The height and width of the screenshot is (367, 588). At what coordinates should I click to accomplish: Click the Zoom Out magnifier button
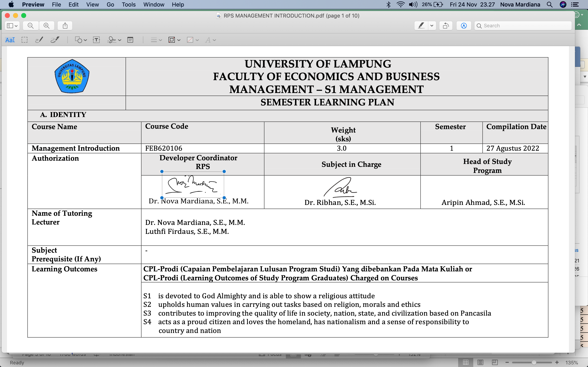[31, 26]
